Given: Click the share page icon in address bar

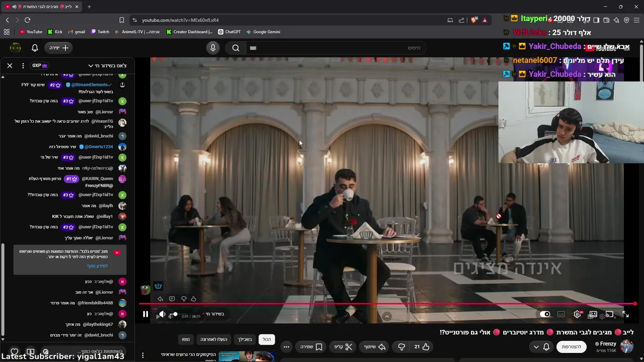Looking at the screenshot, I should click(461, 20).
